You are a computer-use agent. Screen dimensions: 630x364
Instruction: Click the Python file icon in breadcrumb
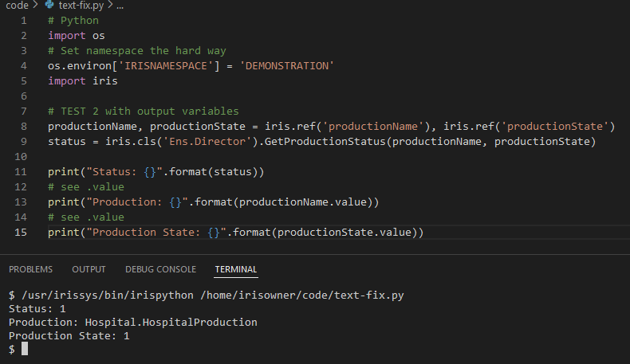coord(49,6)
